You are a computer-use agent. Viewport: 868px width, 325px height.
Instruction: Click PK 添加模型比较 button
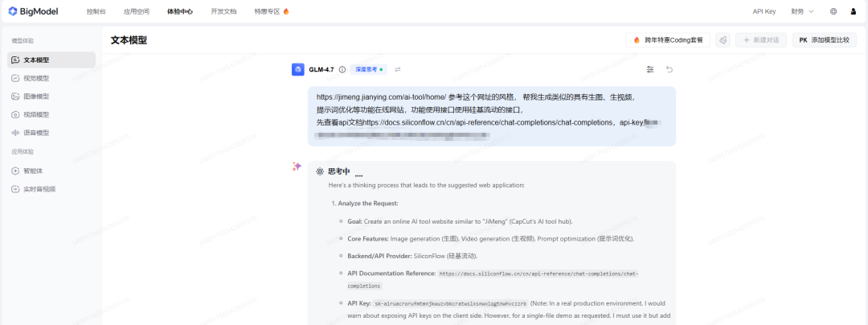point(825,40)
